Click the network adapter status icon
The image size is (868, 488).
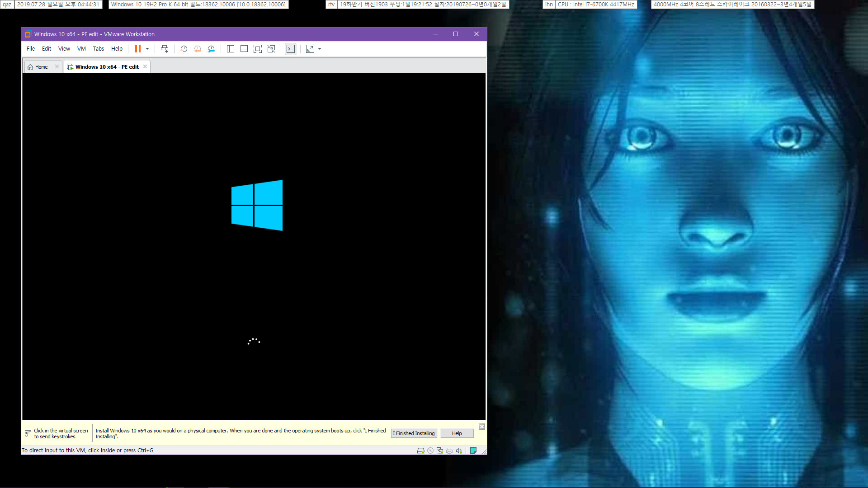click(440, 450)
